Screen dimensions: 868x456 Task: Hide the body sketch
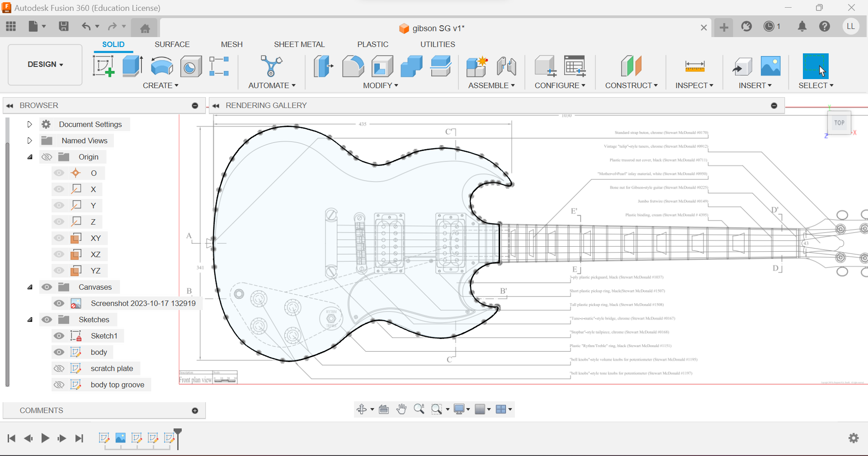(59, 352)
